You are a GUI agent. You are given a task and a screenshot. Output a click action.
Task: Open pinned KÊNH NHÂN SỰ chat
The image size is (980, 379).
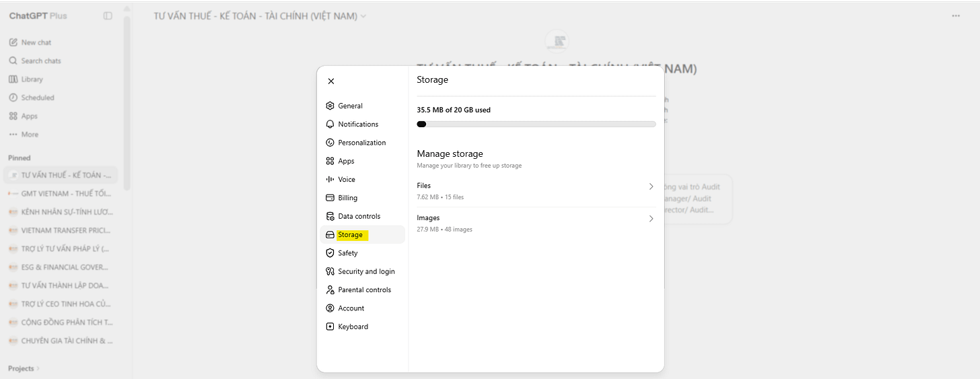click(x=61, y=212)
